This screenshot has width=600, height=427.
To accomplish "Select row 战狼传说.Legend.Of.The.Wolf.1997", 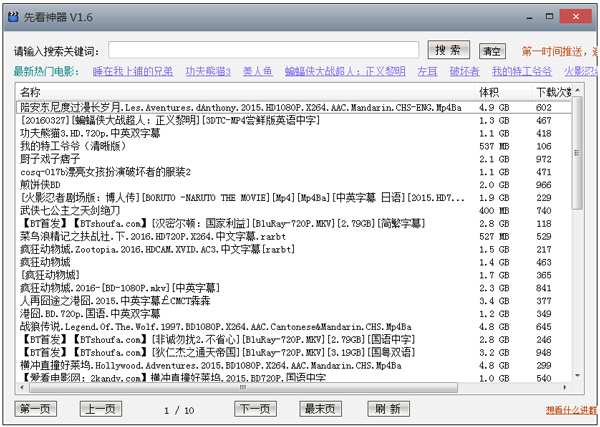I will tap(294, 327).
